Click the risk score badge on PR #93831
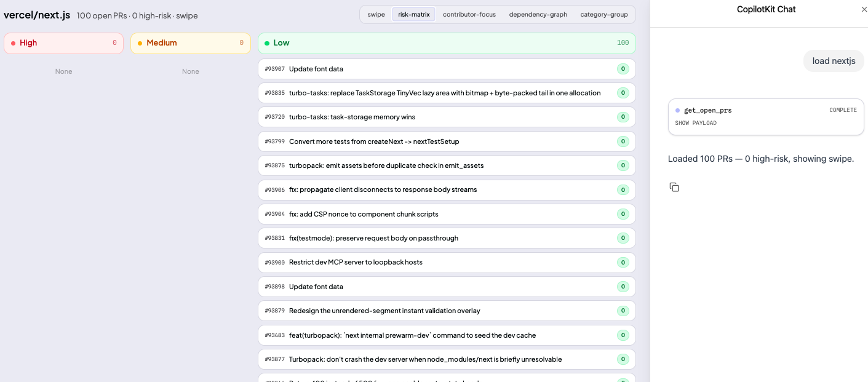The image size is (868, 382). pos(623,238)
